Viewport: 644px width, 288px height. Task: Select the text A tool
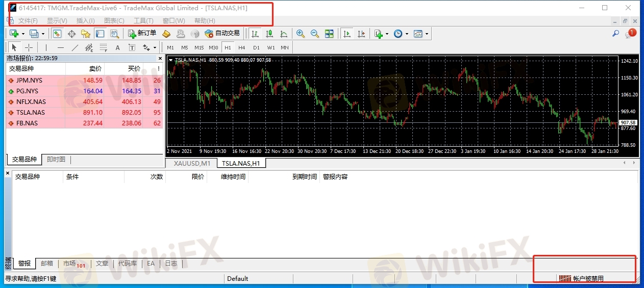click(117, 47)
